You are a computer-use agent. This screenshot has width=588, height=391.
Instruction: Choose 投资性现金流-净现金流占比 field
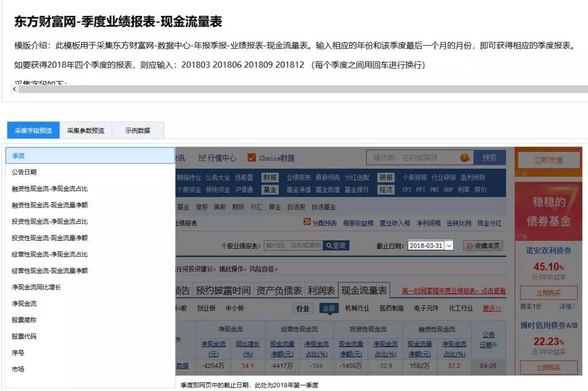90,222
